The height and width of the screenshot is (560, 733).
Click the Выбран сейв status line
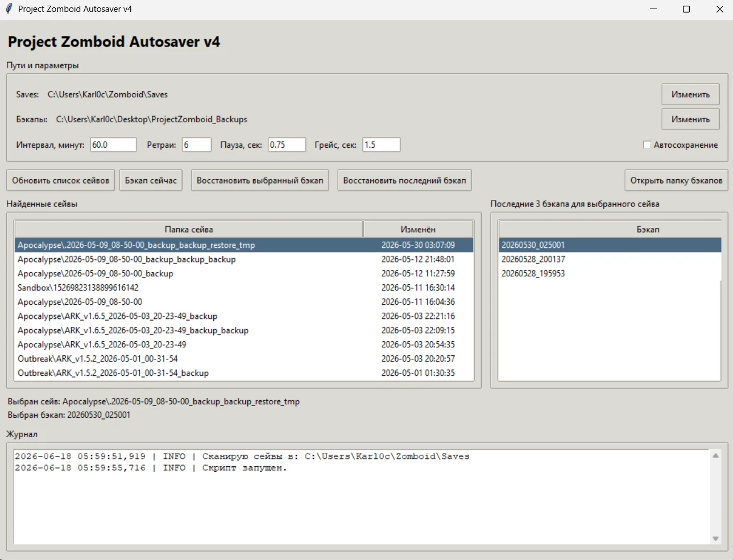[154, 401]
